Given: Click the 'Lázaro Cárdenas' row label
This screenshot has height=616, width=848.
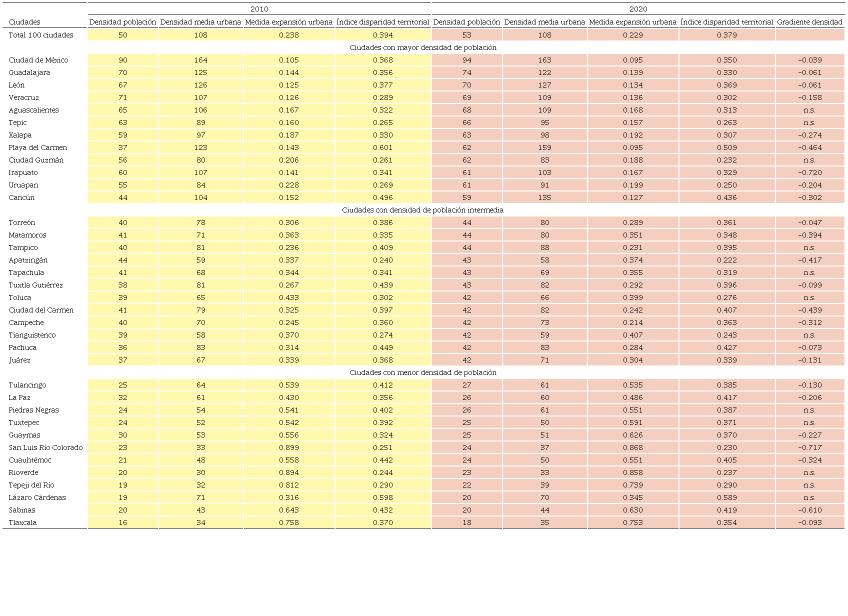Looking at the screenshot, I should click(x=37, y=497).
